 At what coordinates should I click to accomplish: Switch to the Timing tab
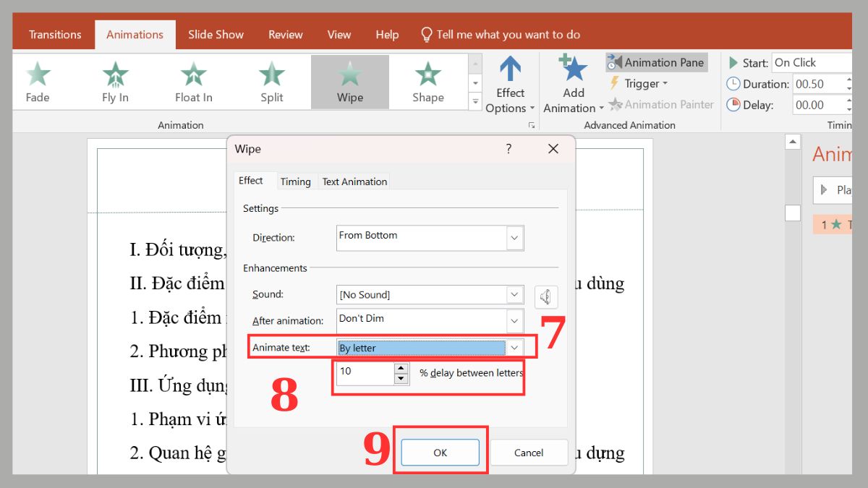(295, 181)
